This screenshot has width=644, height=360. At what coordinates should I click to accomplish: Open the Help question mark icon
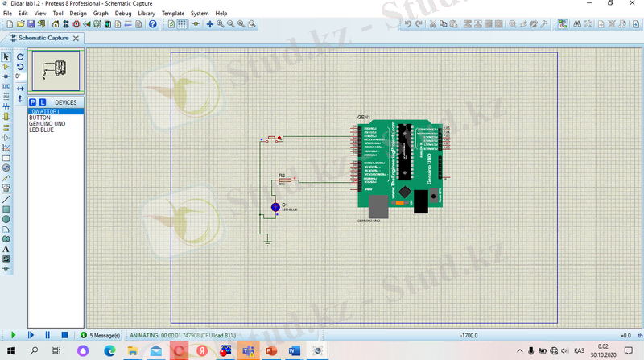coord(152,24)
